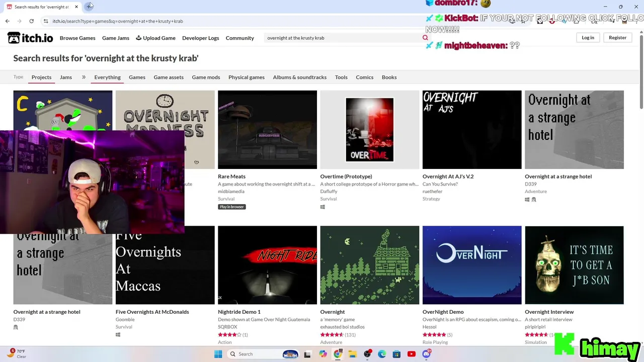Open Microsoft Store from the taskbar
This screenshot has width=644, height=362.
pos(396,354)
